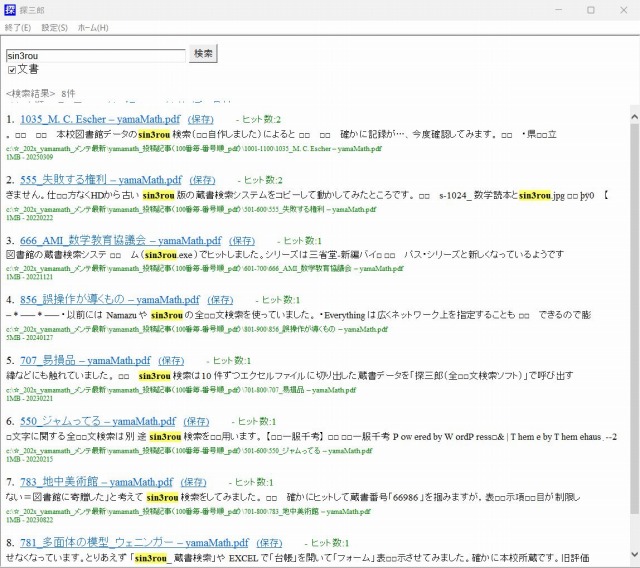The height and width of the screenshot is (568, 640).
Task: Open the ホーム(H) menu
Action: coord(93,27)
